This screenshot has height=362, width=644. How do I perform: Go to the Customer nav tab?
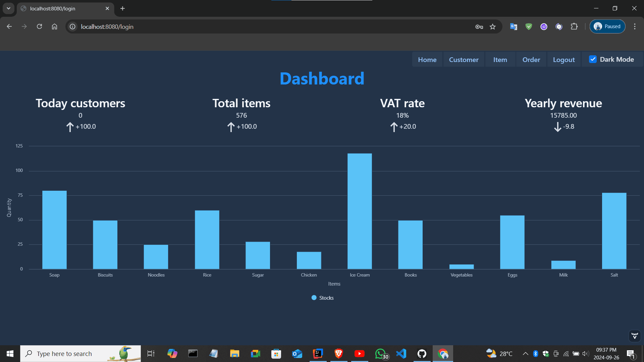click(x=464, y=60)
